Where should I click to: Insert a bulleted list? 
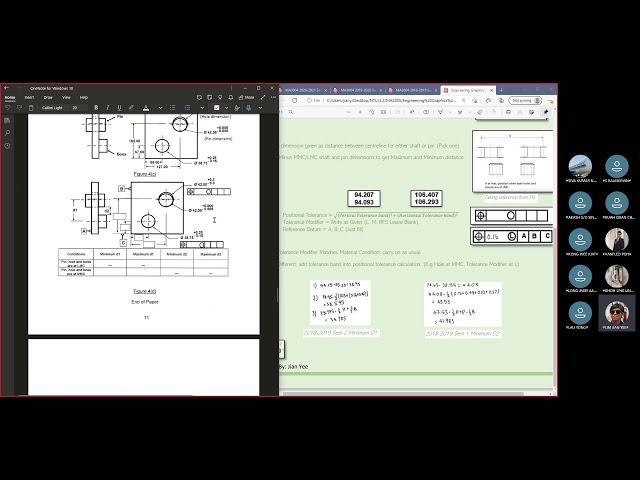click(x=172, y=108)
